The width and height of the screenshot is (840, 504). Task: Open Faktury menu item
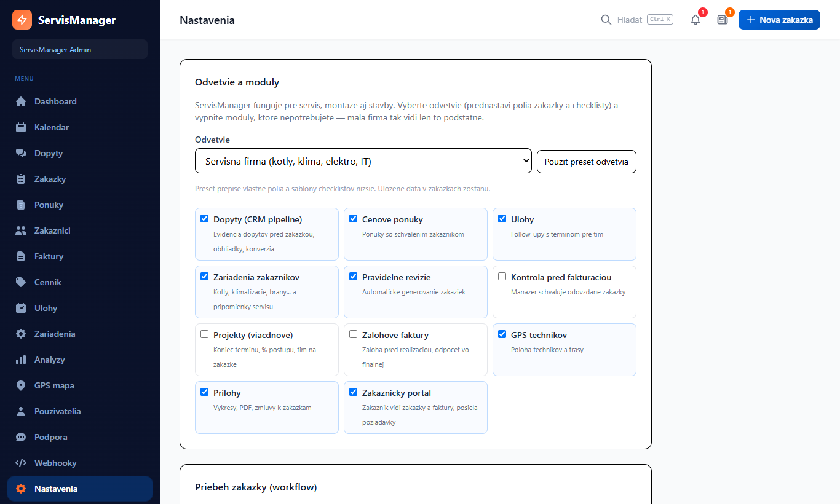click(80, 256)
